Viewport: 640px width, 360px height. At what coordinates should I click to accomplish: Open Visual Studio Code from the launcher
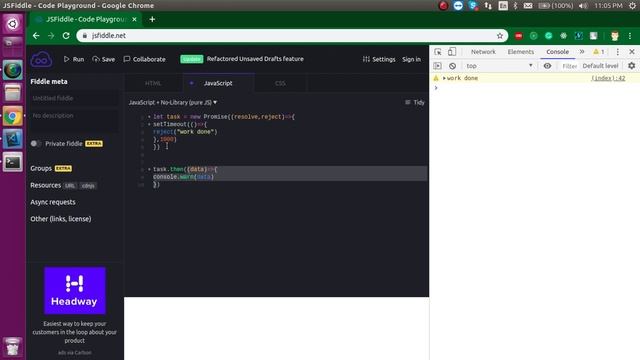tap(13, 139)
